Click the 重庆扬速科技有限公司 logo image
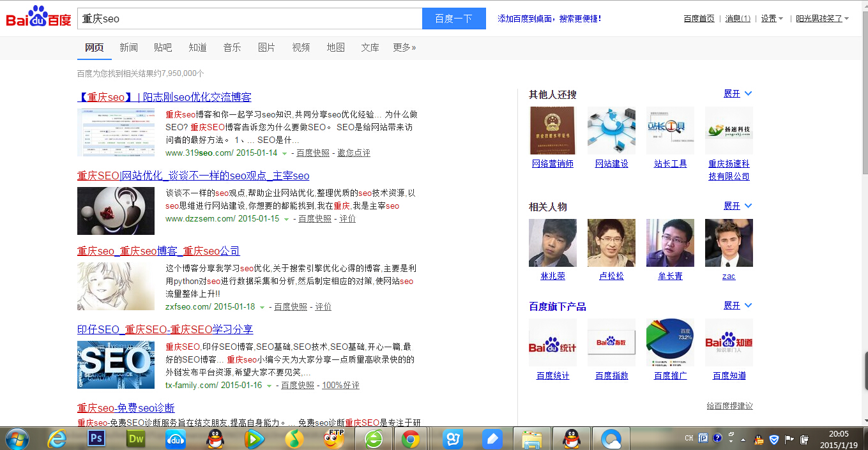This screenshot has width=868, height=450. (x=729, y=130)
